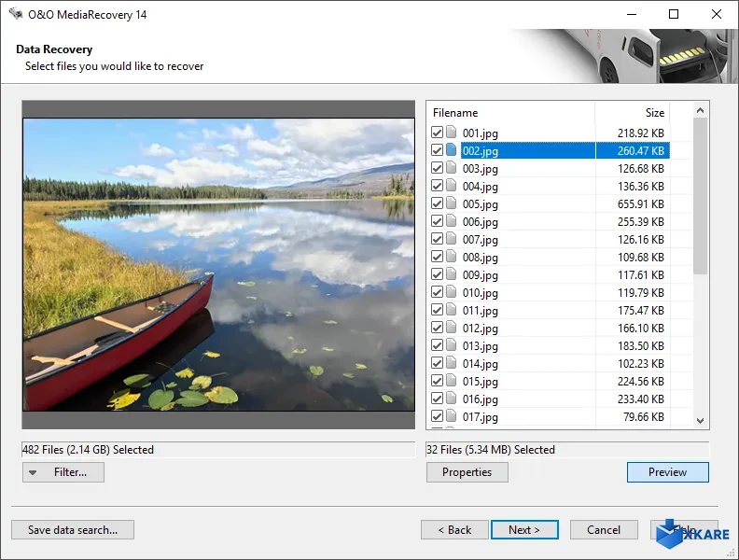Click the file icon of 013.jpg
Image resolution: width=739 pixels, height=560 pixels.
coord(453,346)
